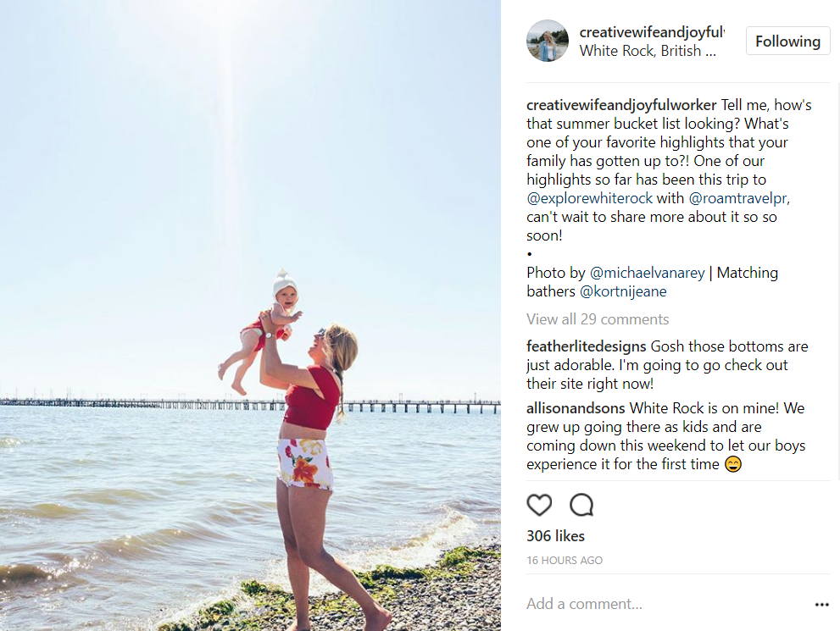The width and height of the screenshot is (840, 631).
Task: Open username in post header
Action: 652,32
